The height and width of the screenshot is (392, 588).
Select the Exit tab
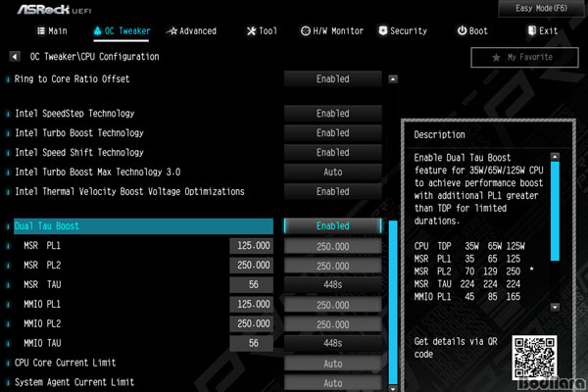[x=543, y=30]
